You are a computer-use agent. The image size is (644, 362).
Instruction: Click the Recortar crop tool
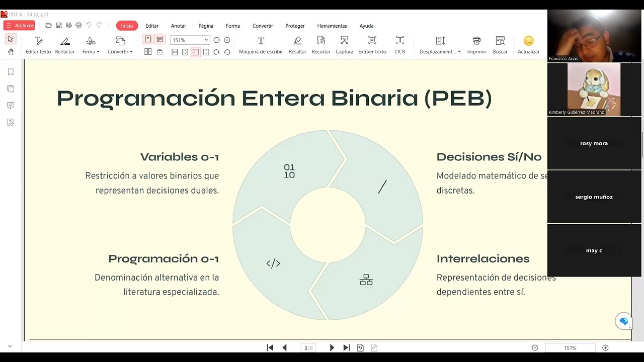tap(321, 45)
